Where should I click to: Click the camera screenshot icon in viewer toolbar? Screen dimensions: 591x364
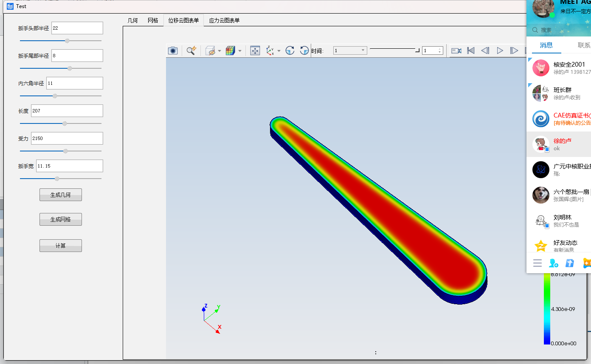[x=173, y=50]
